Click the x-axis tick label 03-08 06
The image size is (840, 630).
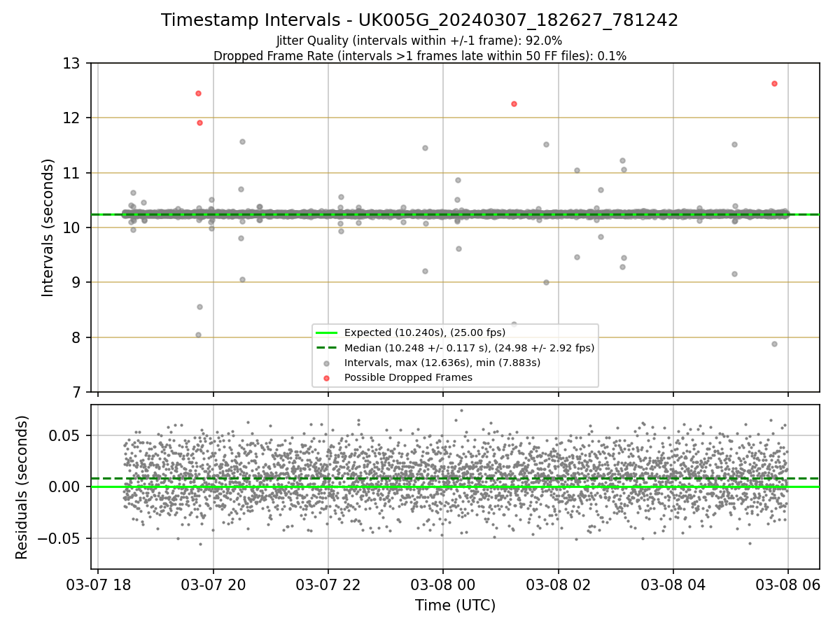point(788,584)
